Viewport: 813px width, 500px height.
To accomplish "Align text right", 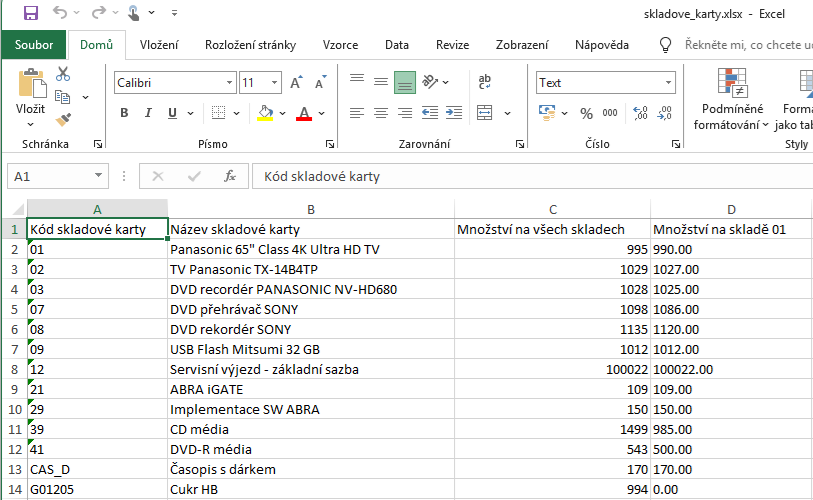I will click(x=405, y=113).
